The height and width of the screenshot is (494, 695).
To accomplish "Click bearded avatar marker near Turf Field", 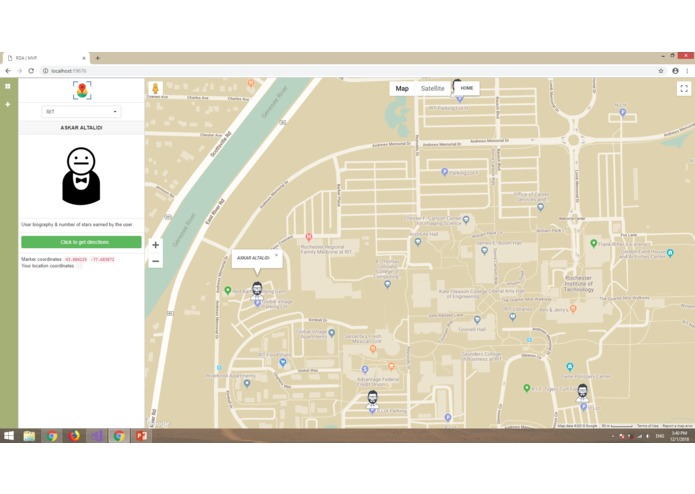I will click(582, 393).
